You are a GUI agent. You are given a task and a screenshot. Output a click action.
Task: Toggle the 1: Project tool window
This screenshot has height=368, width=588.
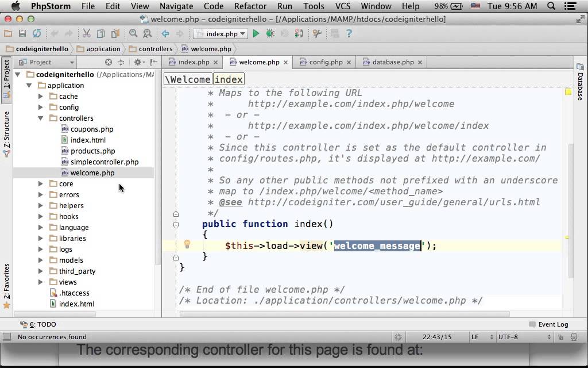6,80
